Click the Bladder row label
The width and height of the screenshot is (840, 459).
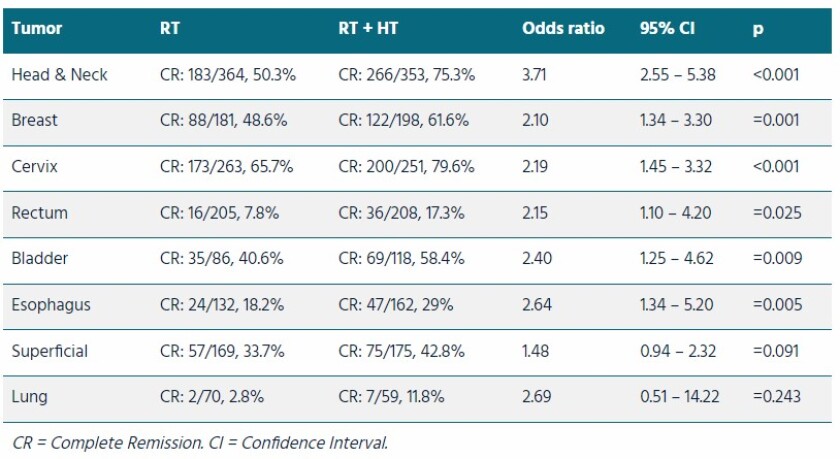click(x=40, y=258)
